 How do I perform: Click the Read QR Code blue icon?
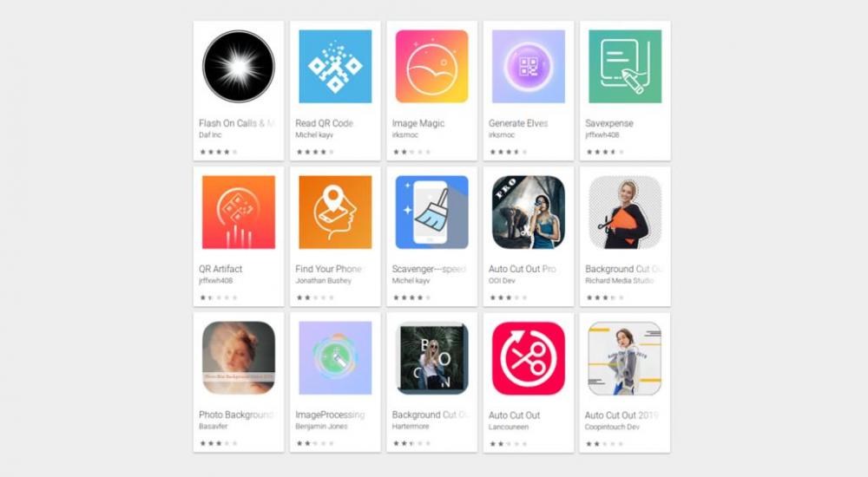coord(335,67)
